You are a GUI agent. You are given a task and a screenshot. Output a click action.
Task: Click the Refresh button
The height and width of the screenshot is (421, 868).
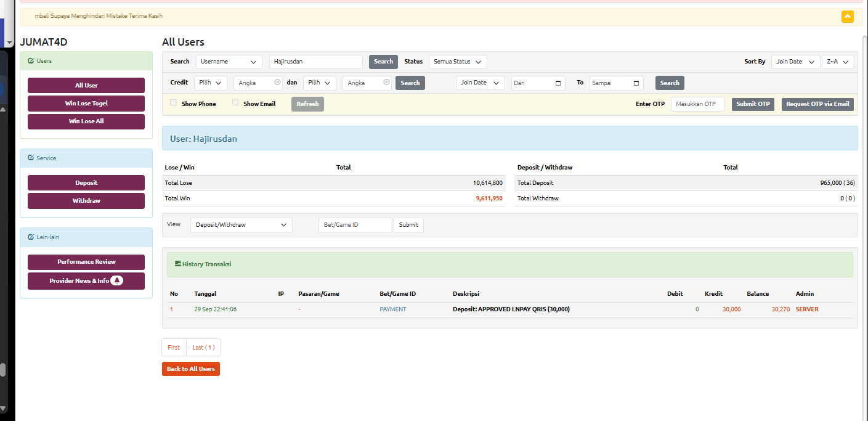pos(307,104)
